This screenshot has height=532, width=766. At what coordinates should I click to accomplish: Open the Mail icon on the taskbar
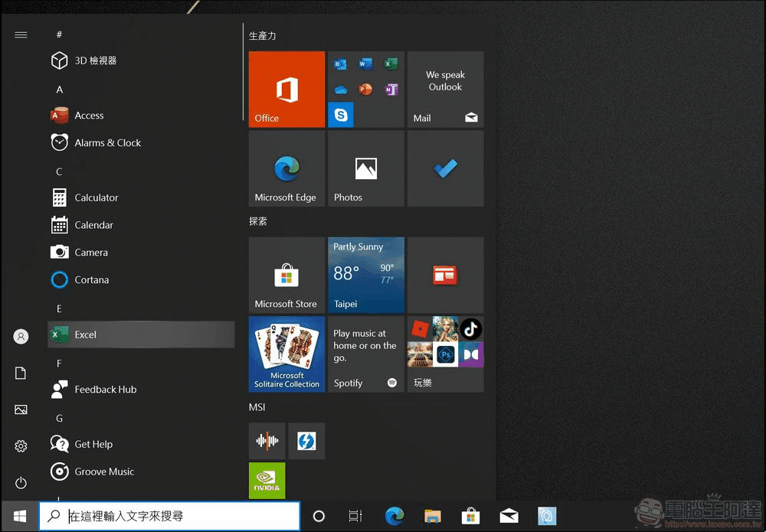tap(509, 516)
